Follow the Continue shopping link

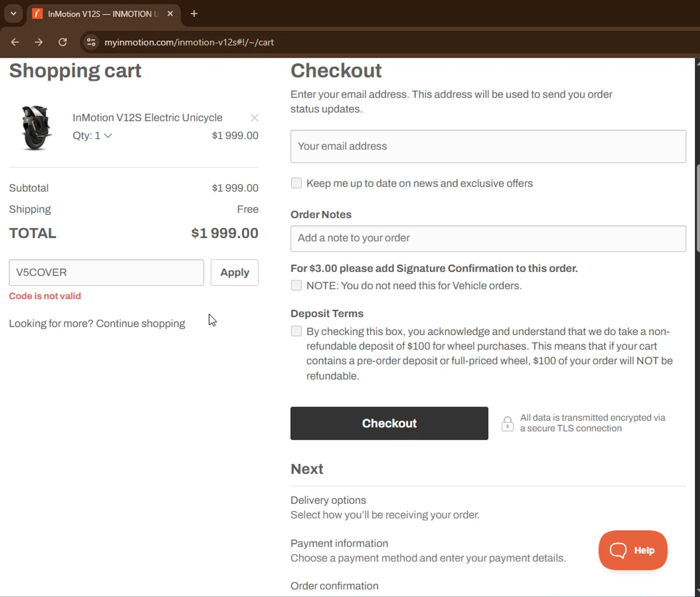point(140,323)
